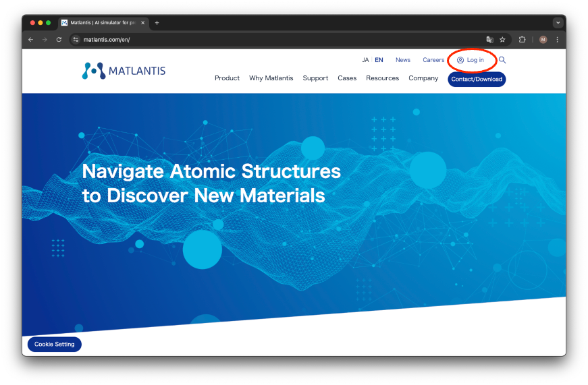
Task: Reload the page with the refresh icon
Action: point(59,40)
